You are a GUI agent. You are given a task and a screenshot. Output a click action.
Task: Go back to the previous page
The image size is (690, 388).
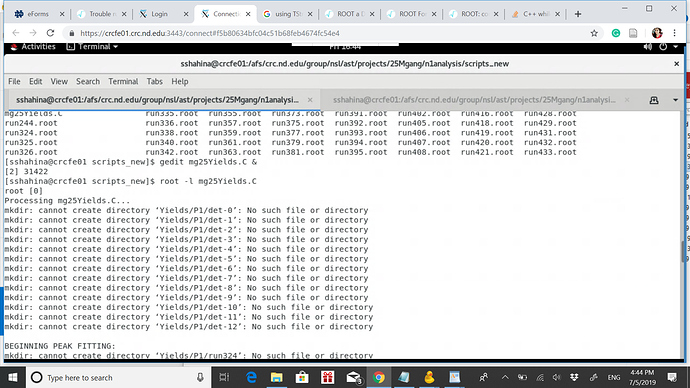[x=16, y=33]
